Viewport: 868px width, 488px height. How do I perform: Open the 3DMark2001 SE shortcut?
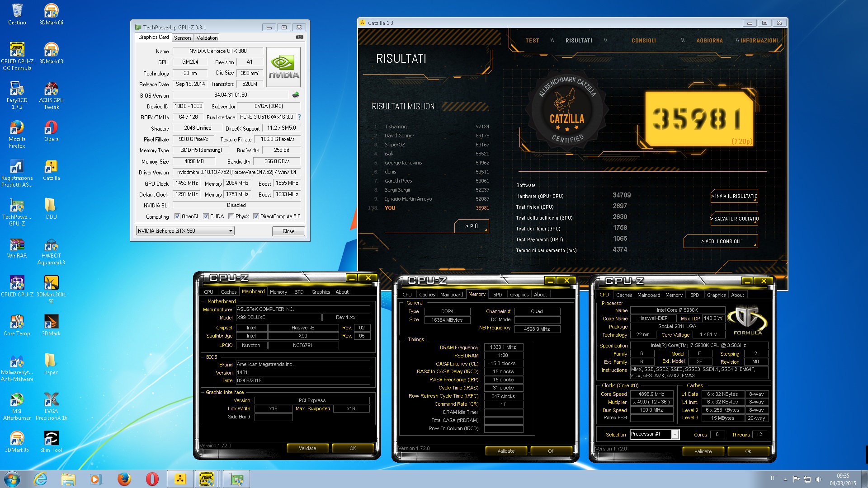click(51, 290)
